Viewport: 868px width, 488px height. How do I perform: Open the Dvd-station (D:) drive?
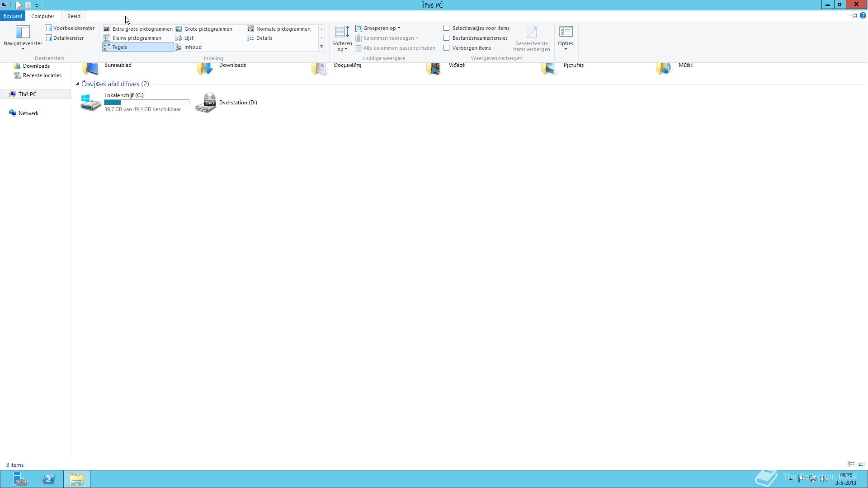pyautogui.click(x=237, y=103)
